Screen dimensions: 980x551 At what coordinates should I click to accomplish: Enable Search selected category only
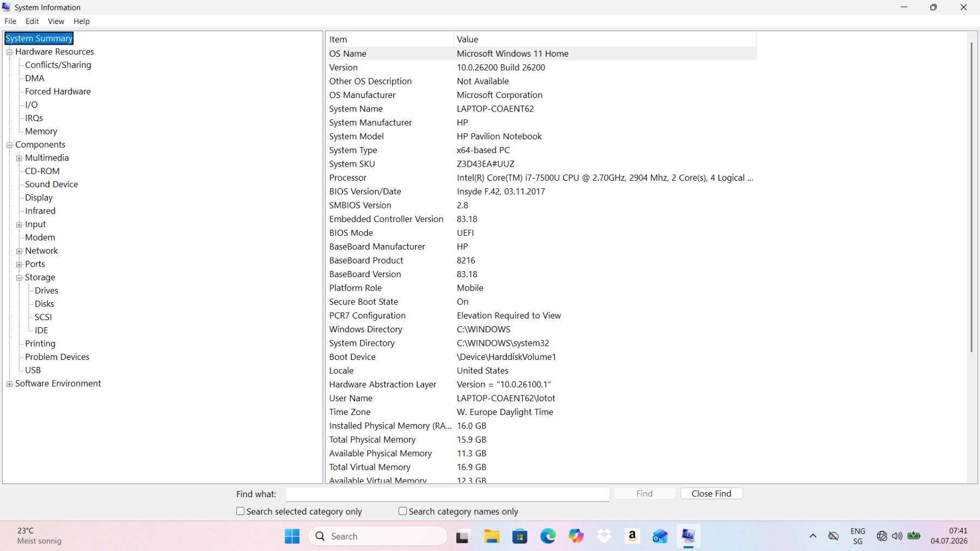tap(240, 511)
